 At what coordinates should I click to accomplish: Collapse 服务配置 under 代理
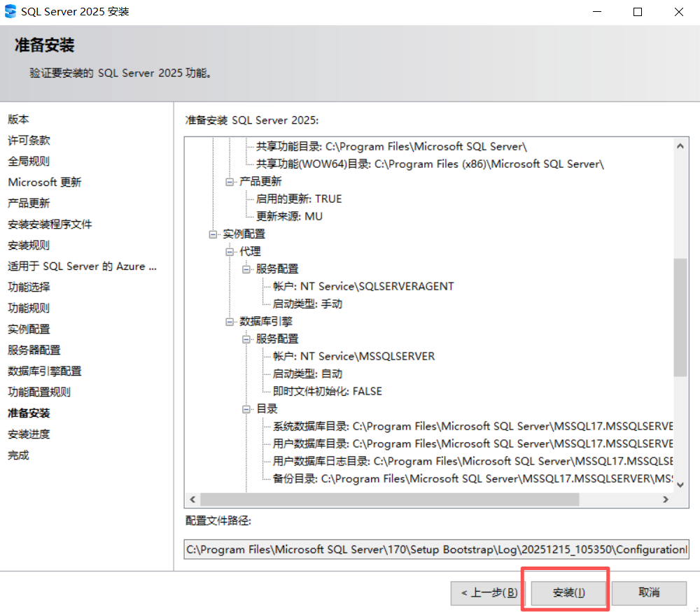coord(246,269)
